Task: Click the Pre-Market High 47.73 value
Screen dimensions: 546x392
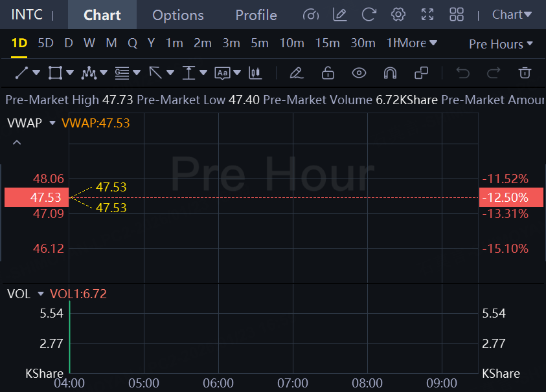Action: [118, 100]
